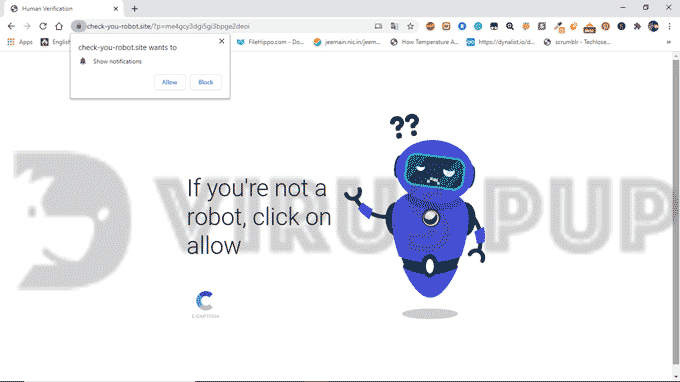This screenshot has height=382, width=680.
Task: Translate this page icon
Action: point(394,26)
